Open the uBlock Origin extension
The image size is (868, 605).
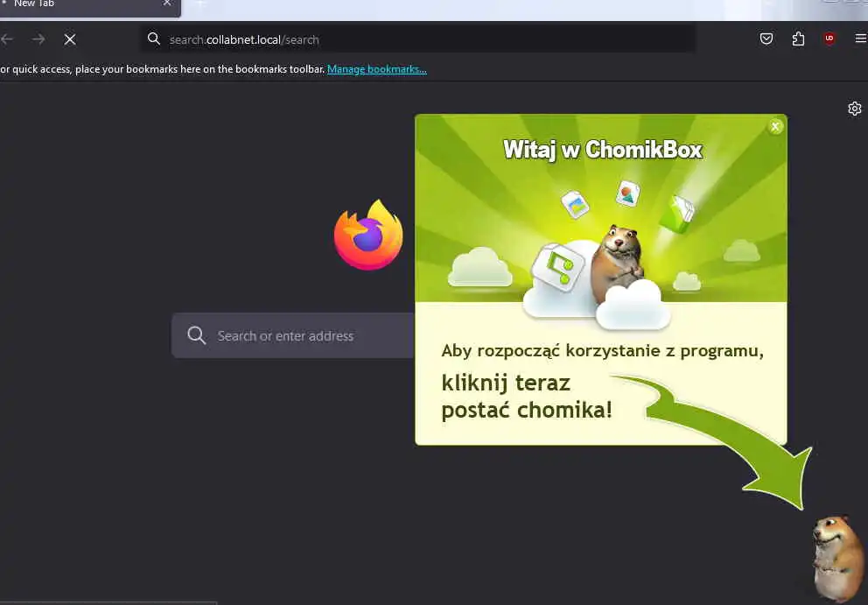point(829,39)
